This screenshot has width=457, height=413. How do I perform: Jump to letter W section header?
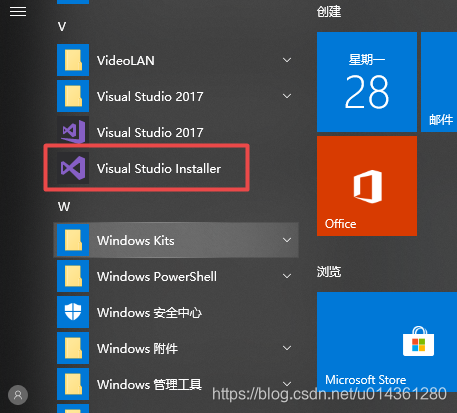(x=64, y=207)
